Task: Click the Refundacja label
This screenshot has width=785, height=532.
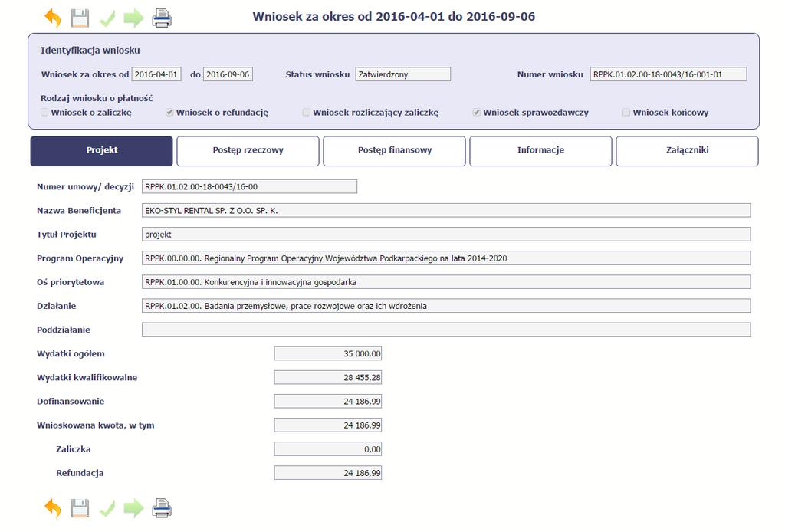Action: pos(80,473)
